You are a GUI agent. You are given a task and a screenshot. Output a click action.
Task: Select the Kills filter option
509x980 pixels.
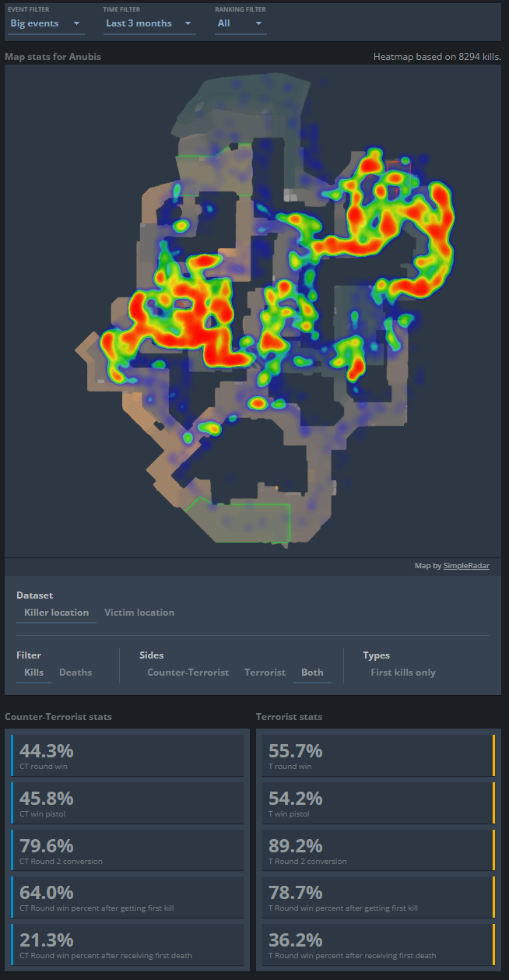point(33,673)
